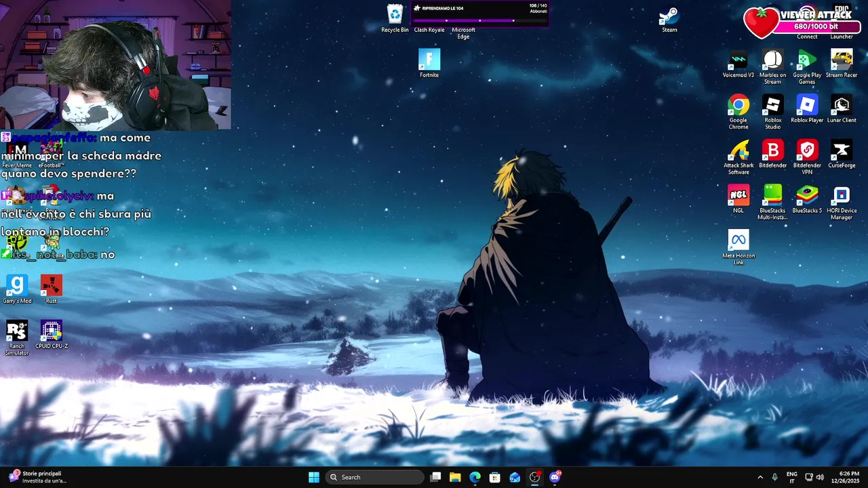The width and height of the screenshot is (868, 488).
Task: Click the Fever Meme desktop icon
Action: tap(17, 155)
